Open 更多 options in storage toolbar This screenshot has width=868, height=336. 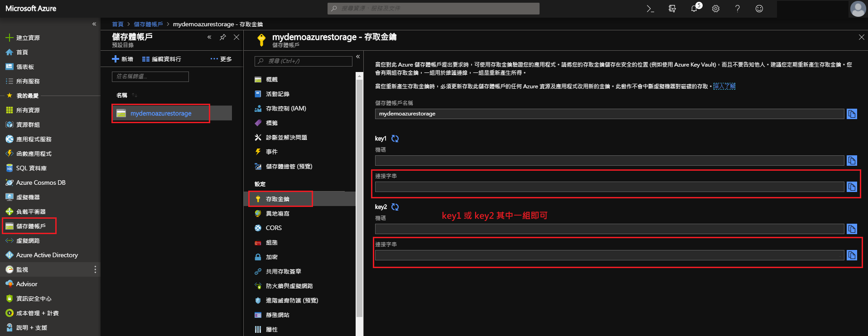[x=221, y=59]
